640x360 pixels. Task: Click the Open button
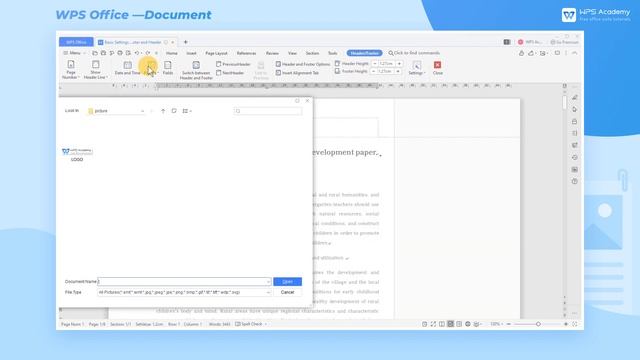(287, 282)
